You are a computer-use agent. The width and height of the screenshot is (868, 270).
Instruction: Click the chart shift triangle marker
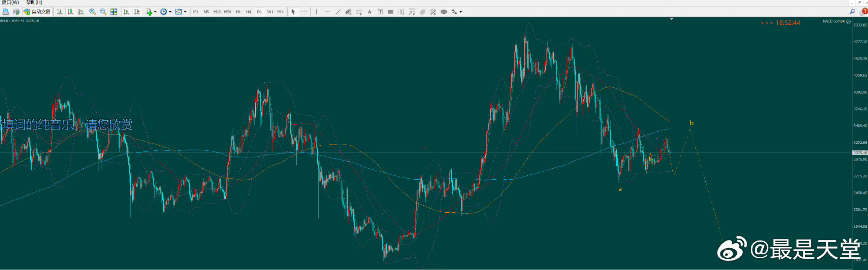point(672,19)
